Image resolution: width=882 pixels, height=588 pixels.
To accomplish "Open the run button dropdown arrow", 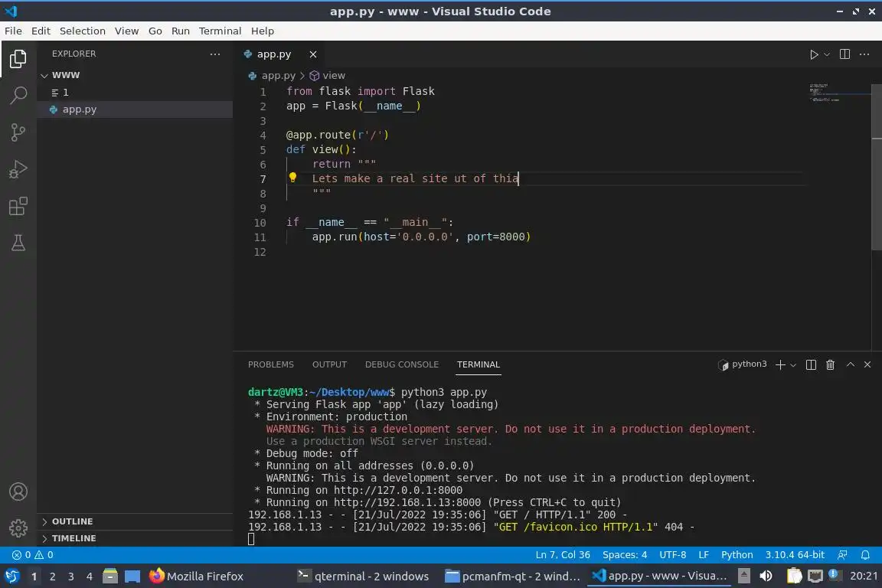I will 826,54.
